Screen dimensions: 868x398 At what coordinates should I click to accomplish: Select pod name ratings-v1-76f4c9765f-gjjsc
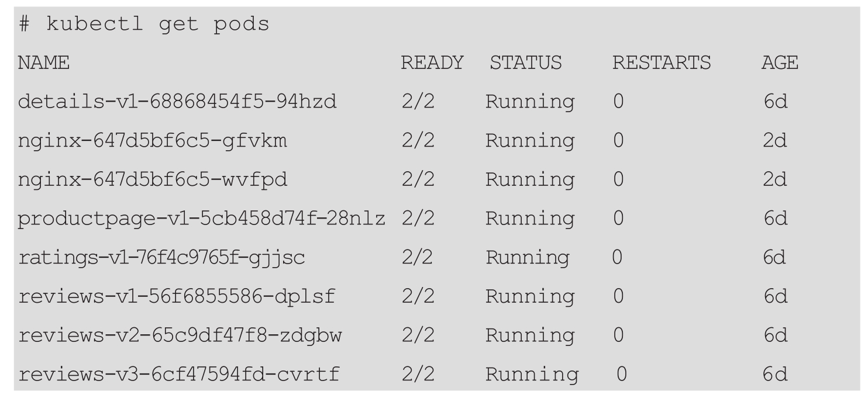tap(161, 257)
